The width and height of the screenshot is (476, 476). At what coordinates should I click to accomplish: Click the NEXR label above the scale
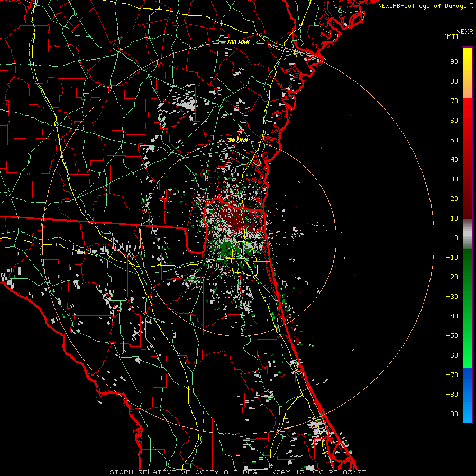click(x=464, y=31)
